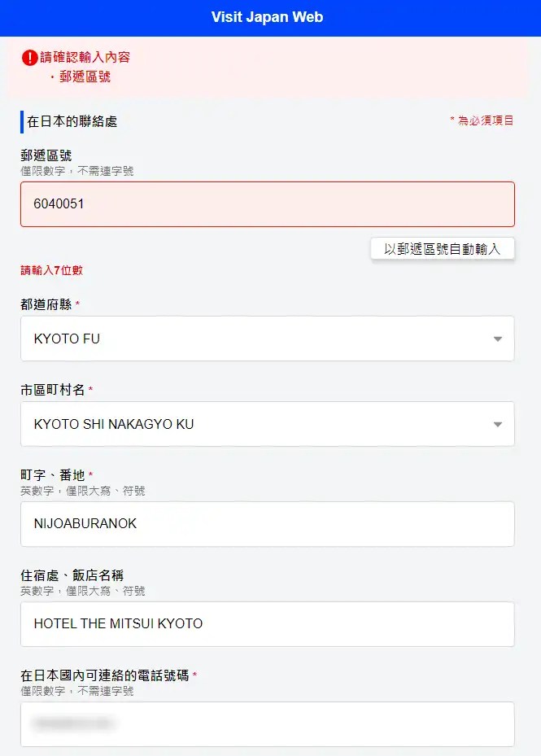Select the HOTEL THE MITSUI KYOTO field
Screen dimensions: 541x756
click(x=268, y=624)
